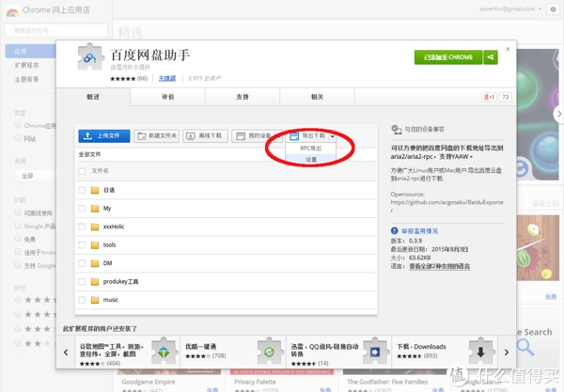Open the Themes category in sidebar
The image size is (564, 392).
pos(26,80)
